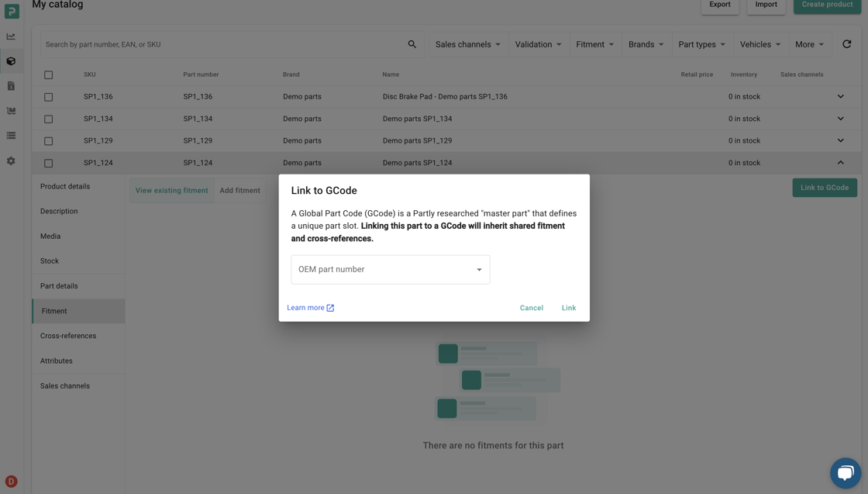868x494 pixels.
Task: Select the Attributes section
Action: (x=78, y=361)
